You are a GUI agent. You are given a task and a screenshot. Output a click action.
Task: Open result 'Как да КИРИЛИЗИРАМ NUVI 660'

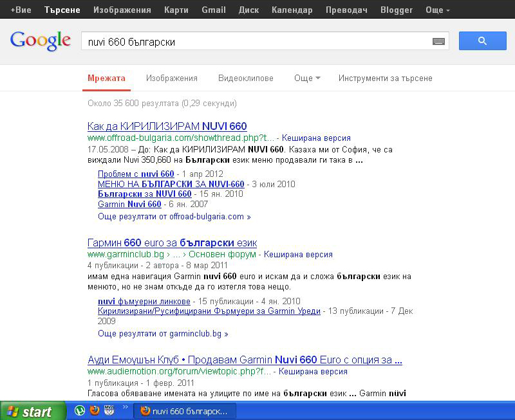coord(167,126)
